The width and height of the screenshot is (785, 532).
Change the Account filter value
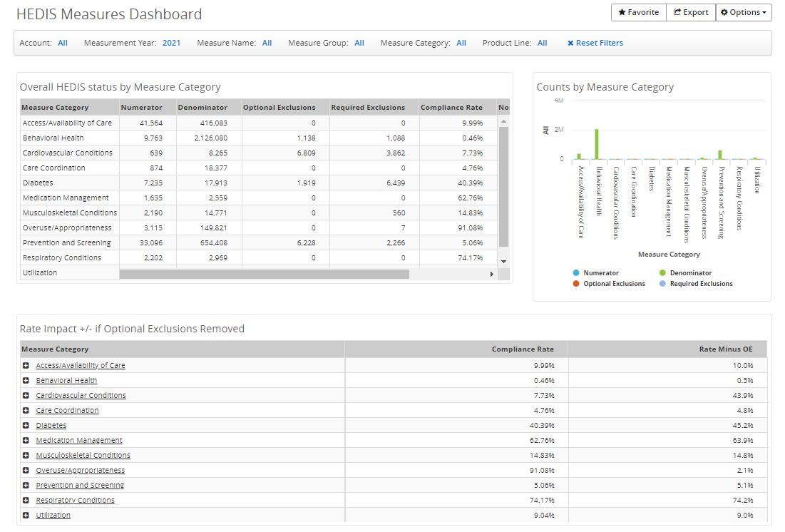pos(63,43)
